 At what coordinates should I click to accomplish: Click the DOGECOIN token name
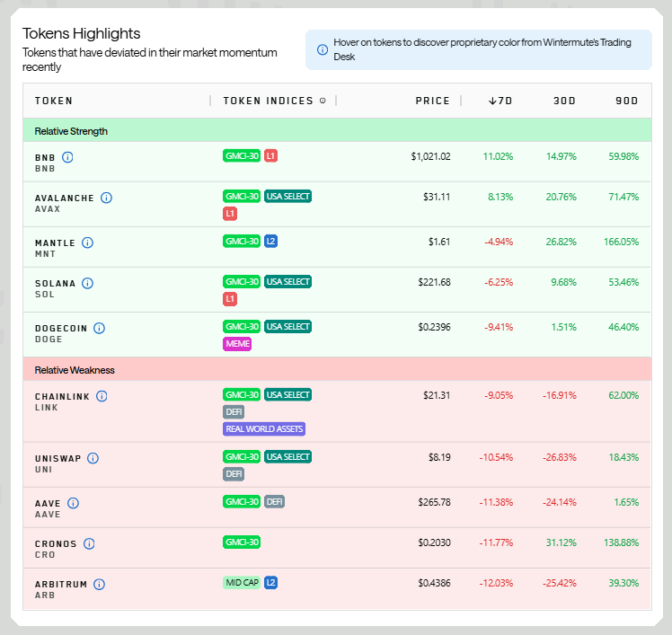(61, 328)
